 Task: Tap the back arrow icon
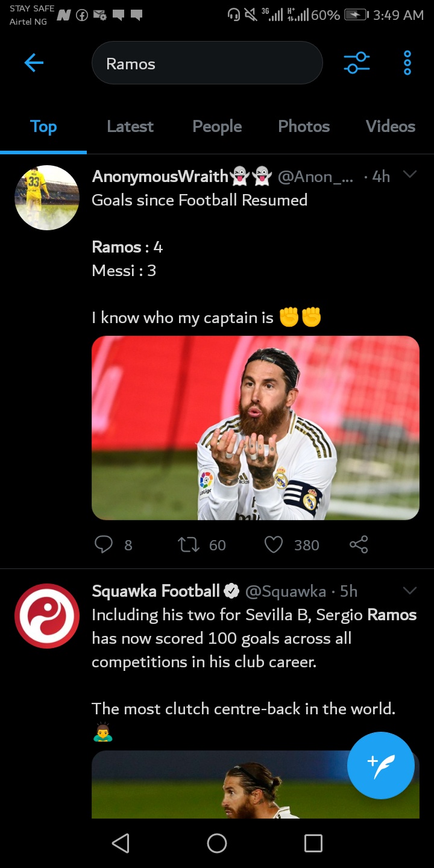point(34,63)
